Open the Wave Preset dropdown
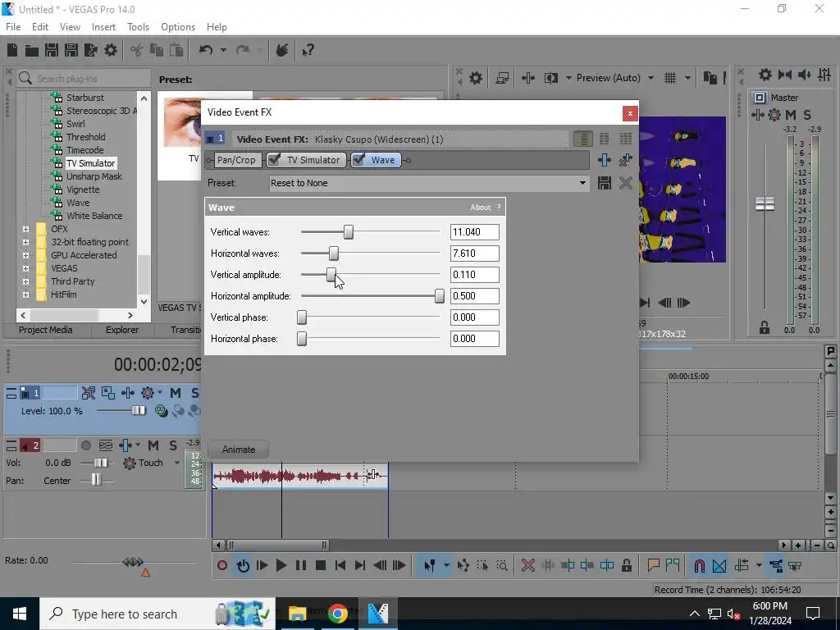The height and width of the screenshot is (630, 840). [x=582, y=183]
